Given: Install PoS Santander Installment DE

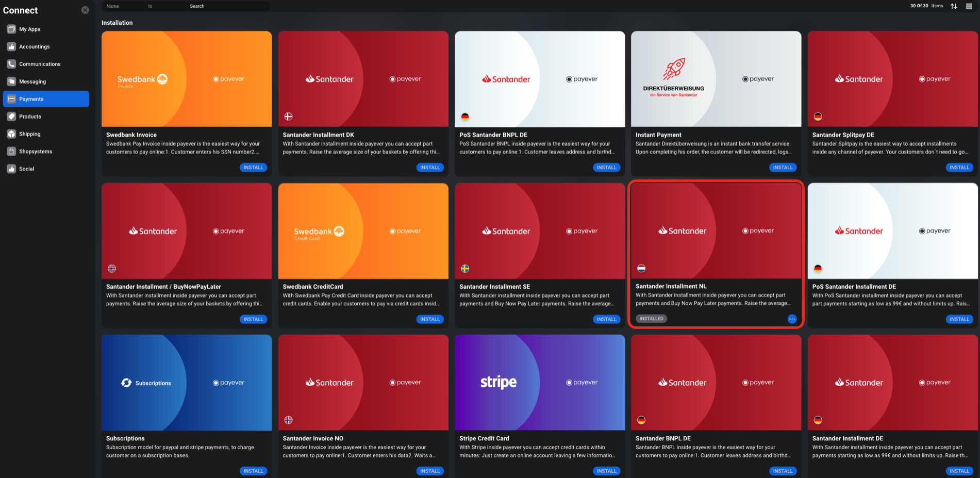Looking at the screenshot, I should pyautogui.click(x=959, y=319).
